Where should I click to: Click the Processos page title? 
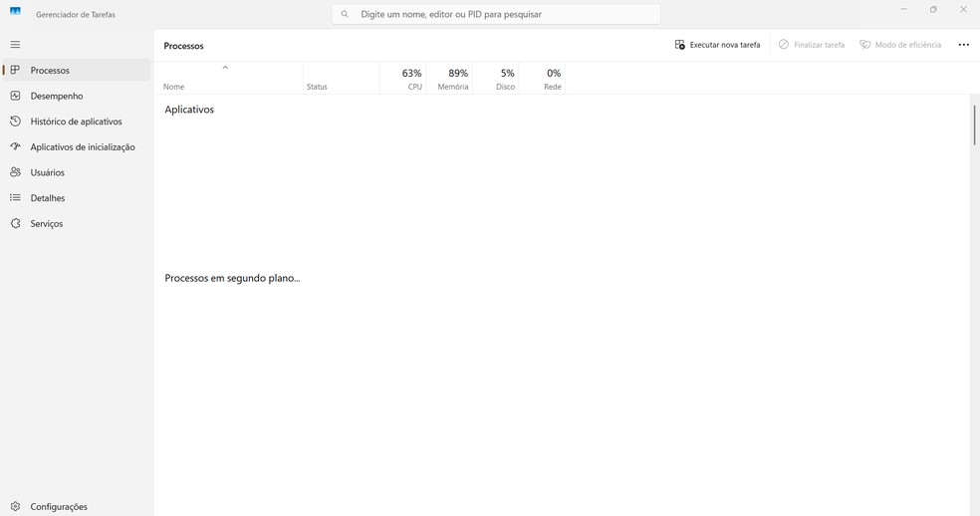[x=183, y=46]
